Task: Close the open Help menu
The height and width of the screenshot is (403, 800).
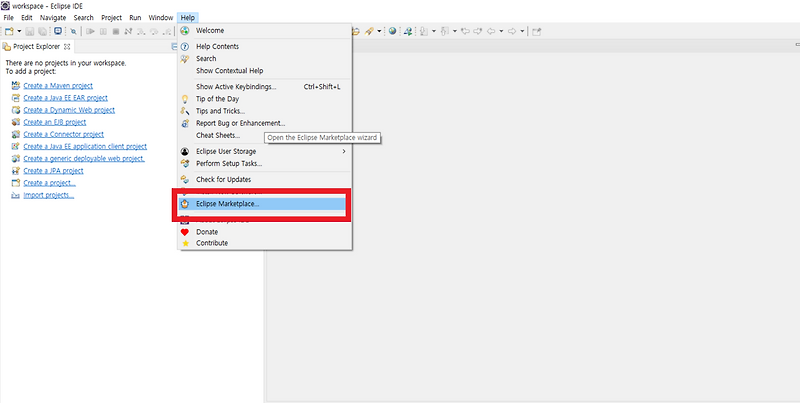Action: coord(187,17)
